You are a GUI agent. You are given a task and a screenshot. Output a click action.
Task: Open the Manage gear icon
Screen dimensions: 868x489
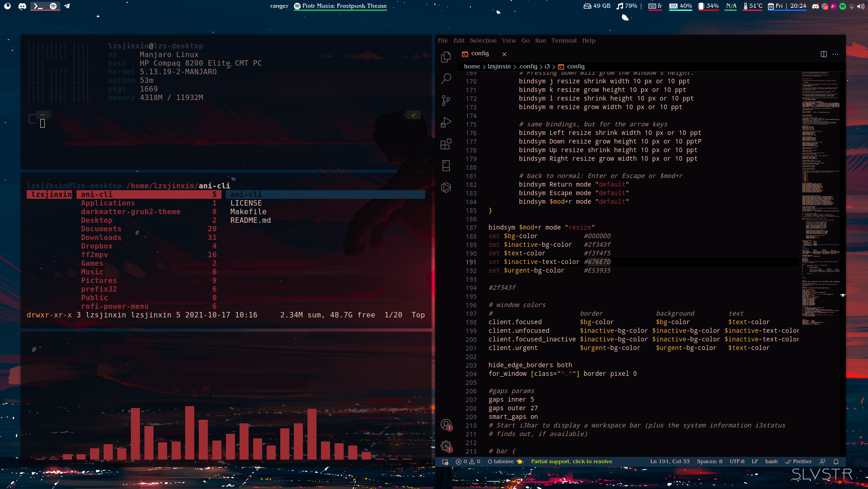tap(446, 446)
